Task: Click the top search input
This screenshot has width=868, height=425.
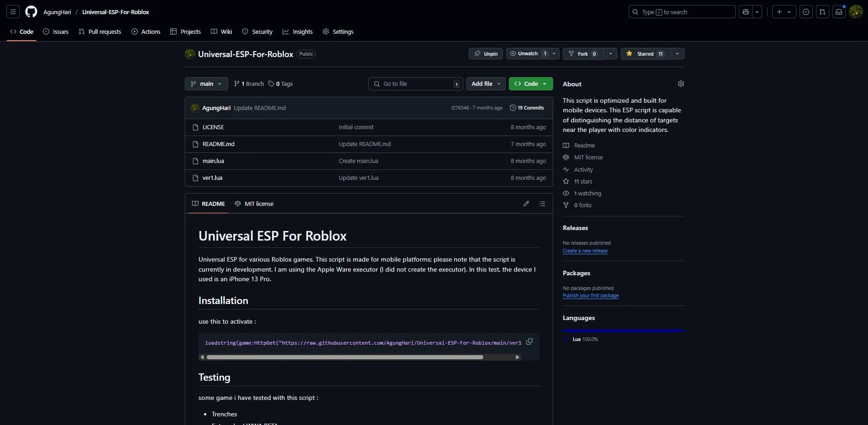Action: click(682, 12)
